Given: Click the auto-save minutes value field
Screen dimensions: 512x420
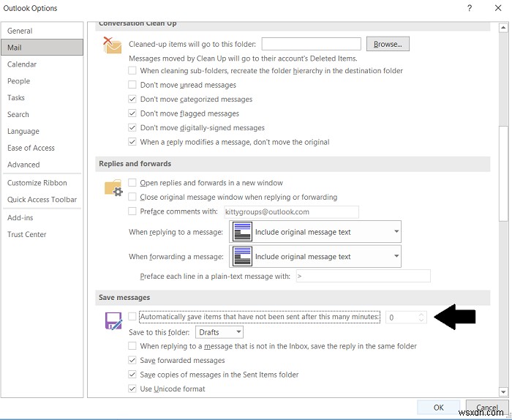Looking at the screenshot, I should tap(402, 317).
